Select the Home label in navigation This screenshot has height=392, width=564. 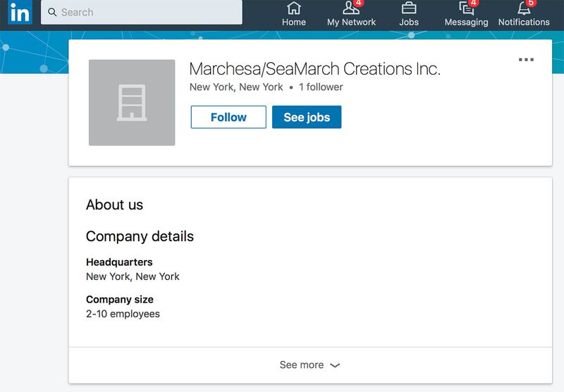tap(294, 23)
